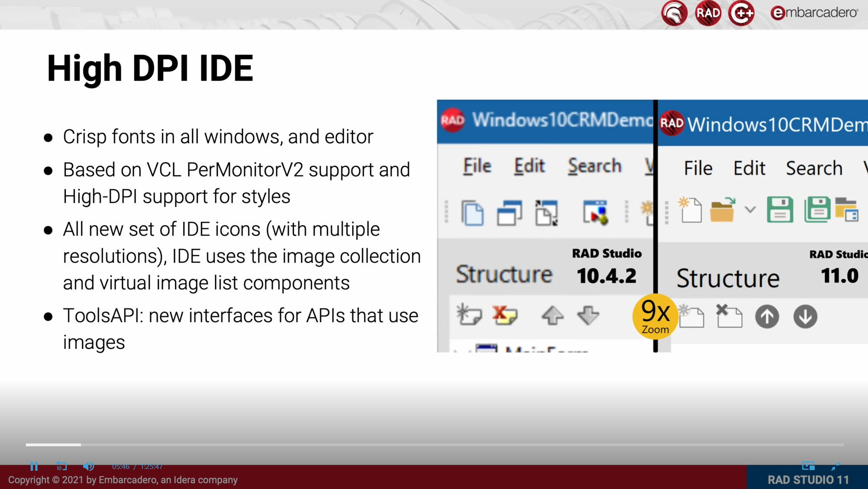Click Move Down arrow in 10.4.2 Structure

(588, 315)
